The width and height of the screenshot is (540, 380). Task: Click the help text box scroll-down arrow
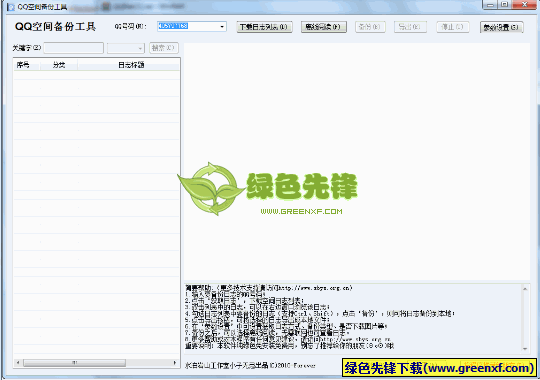pos(525,349)
